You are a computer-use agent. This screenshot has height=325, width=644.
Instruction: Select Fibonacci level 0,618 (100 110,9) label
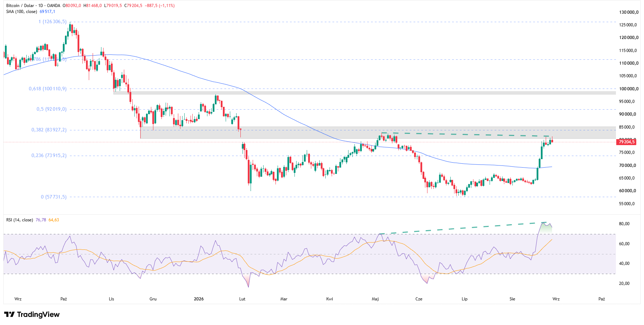[x=47, y=89]
